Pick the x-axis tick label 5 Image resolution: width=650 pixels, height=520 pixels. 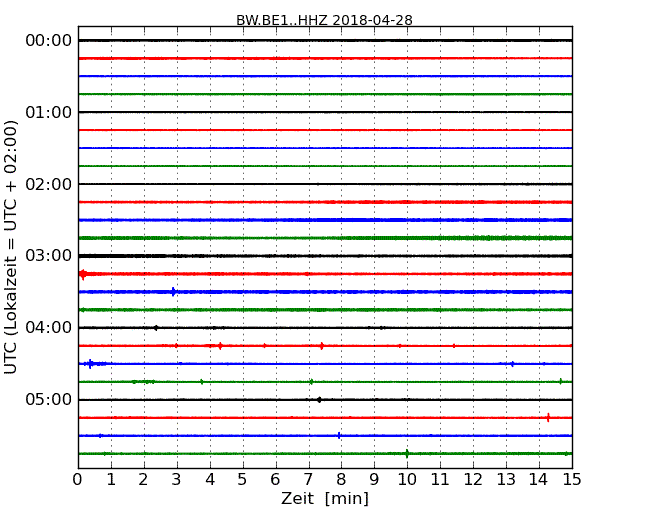coord(242,480)
